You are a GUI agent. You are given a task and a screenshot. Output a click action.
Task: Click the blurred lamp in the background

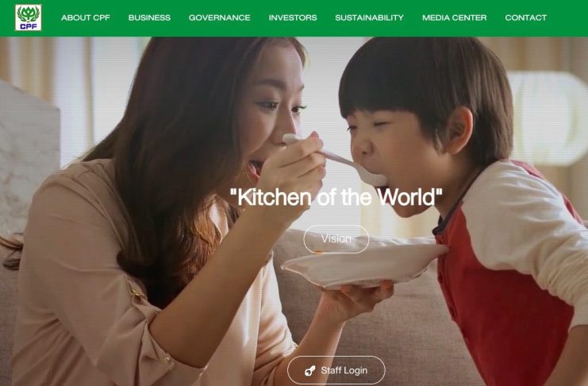pyautogui.click(x=548, y=118)
